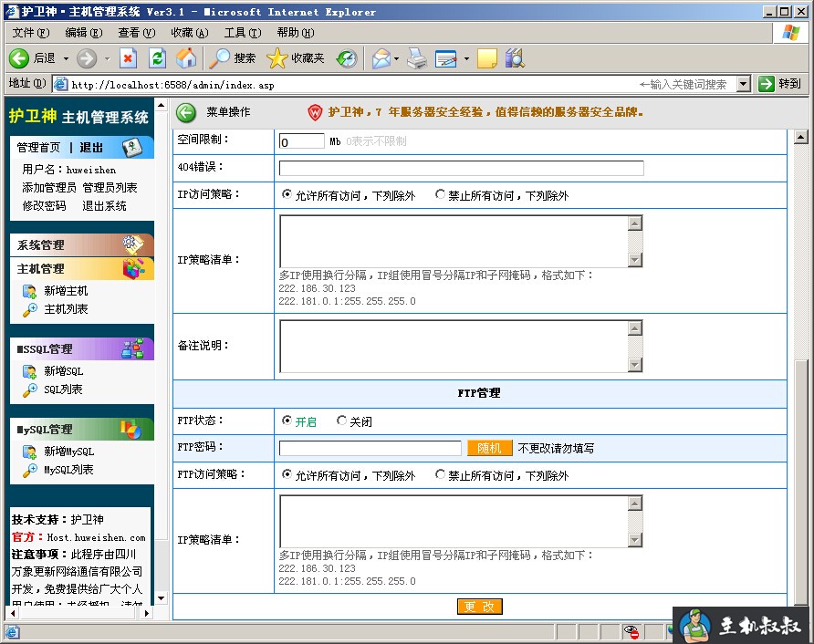
Task: Click the 更改 submit button
Action: (480, 607)
